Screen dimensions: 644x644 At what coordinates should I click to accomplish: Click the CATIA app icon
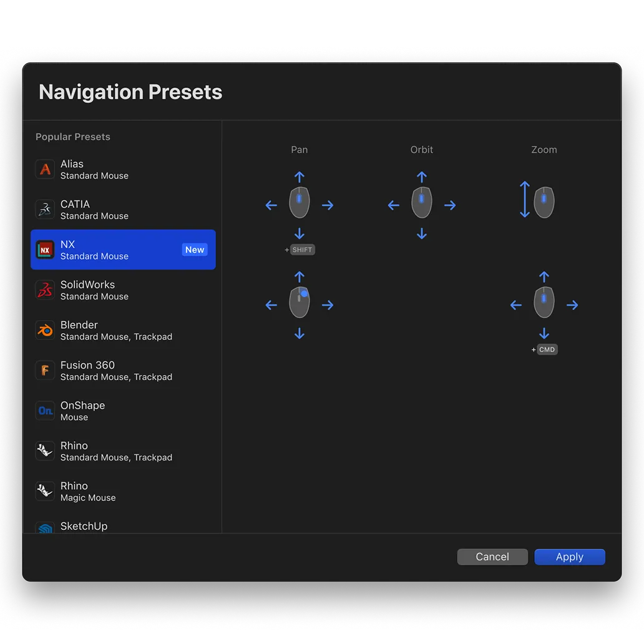45,210
